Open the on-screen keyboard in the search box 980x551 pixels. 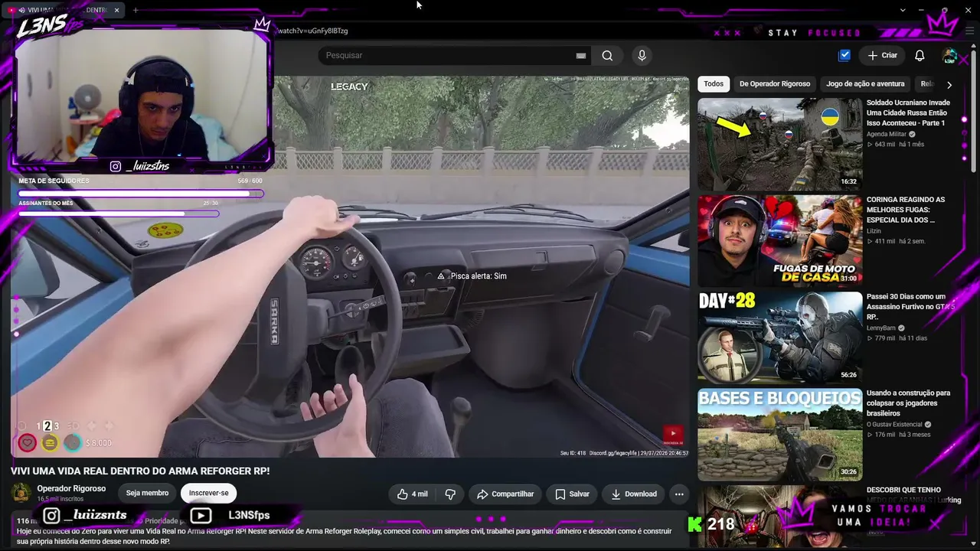[581, 55]
